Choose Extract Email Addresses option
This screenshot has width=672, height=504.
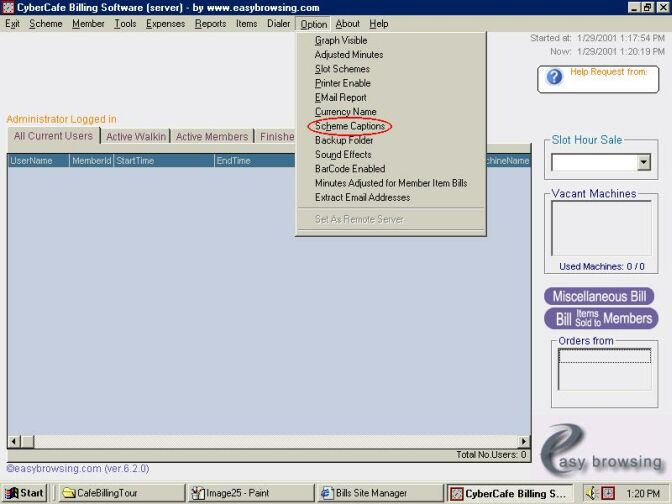[362, 198]
